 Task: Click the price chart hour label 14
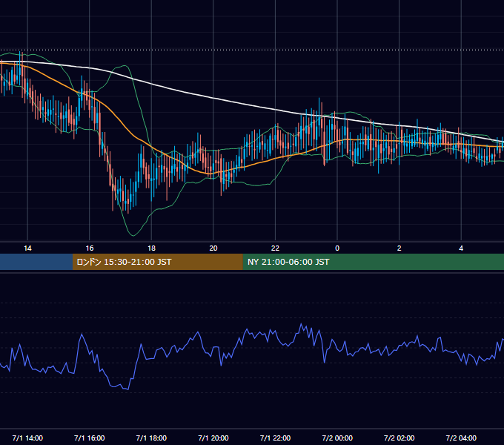tap(27, 248)
